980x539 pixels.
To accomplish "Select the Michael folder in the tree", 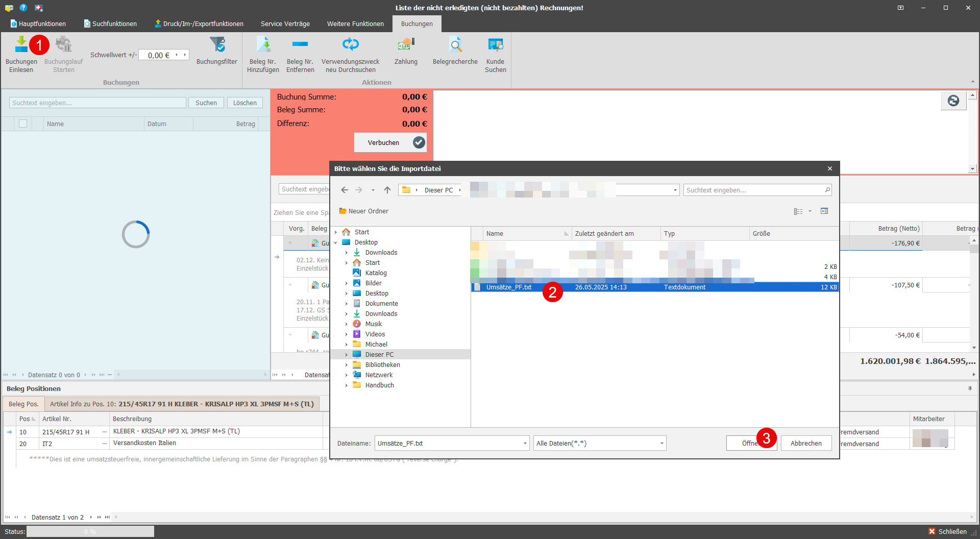I will pyautogui.click(x=376, y=345).
